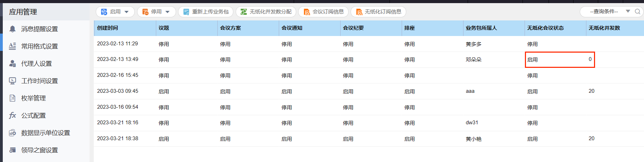The height and width of the screenshot is (162, 644).
Task: Click the bell icon for 消息提醒设置
Action: coord(12,29)
